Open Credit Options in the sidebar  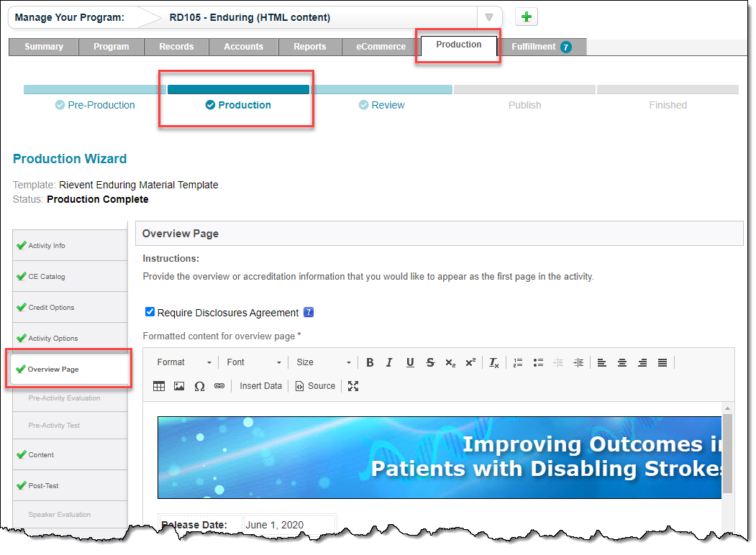[70, 308]
